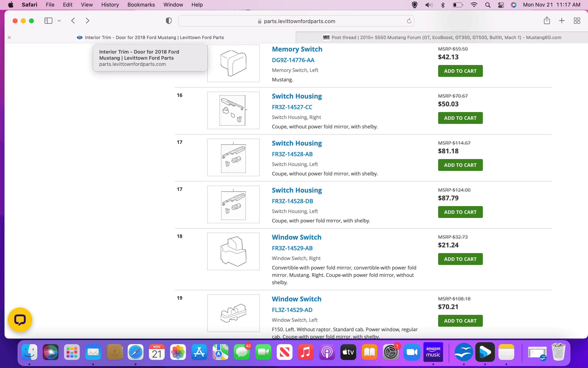Image resolution: width=588 pixels, height=368 pixels.
Task: Click the Siri icon in menu bar
Action: 514,5
